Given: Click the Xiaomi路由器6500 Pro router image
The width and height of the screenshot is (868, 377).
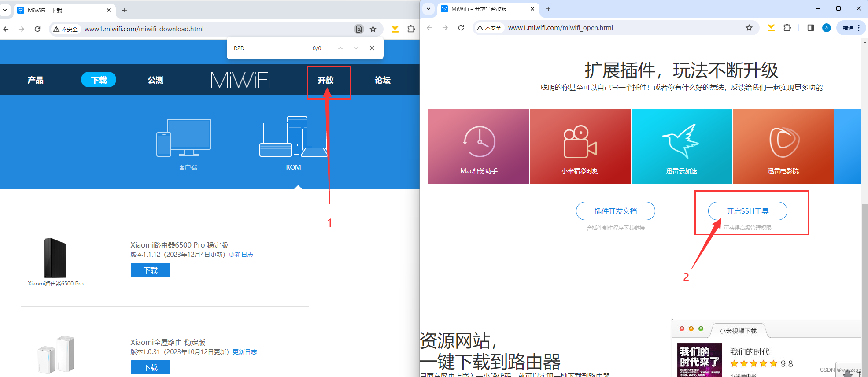Looking at the screenshot, I should (55, 258).
